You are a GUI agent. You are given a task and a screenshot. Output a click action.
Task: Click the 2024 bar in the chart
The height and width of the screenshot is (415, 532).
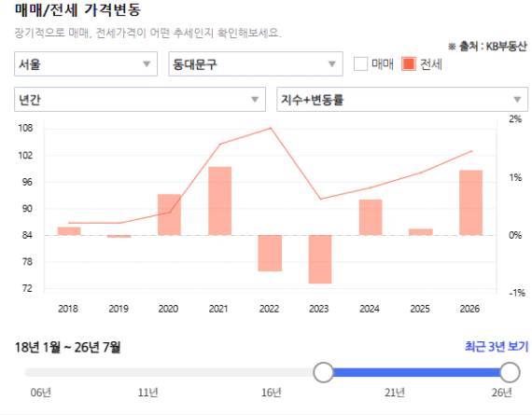click(x=371, y=217)
